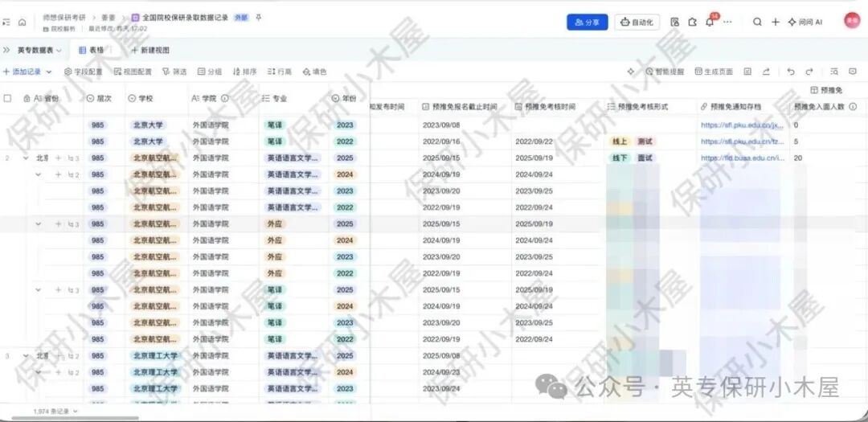Viewport: 868px width, 422px height.
Task: Go to the home icon
Action: click(x=23, y=23)
